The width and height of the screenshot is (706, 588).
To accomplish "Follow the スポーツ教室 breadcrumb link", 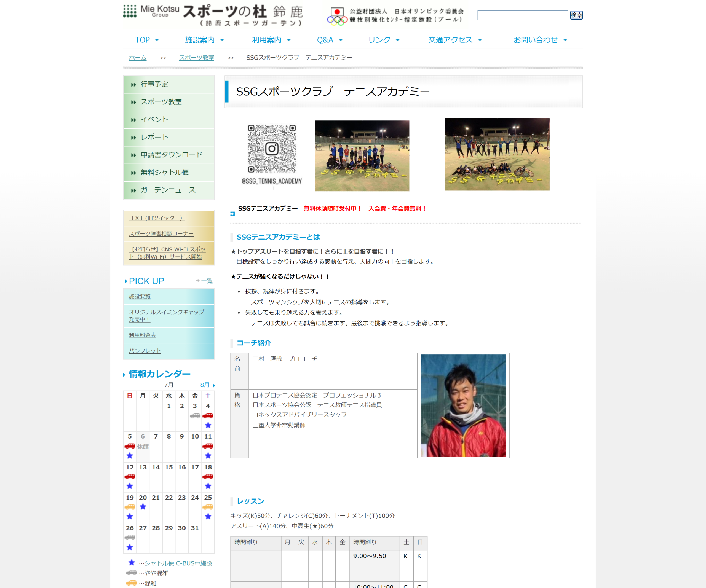I will click(196, 58).
